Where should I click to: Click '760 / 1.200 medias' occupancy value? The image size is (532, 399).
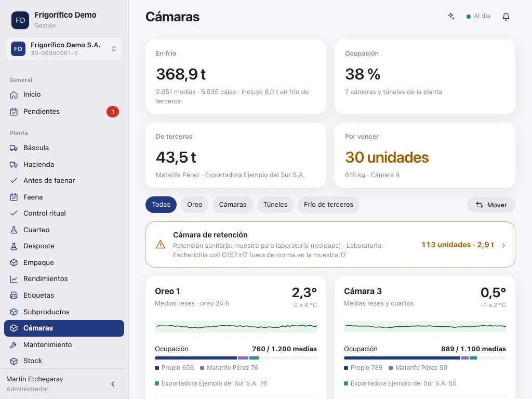pyautogui.click(x=284, y=349)
